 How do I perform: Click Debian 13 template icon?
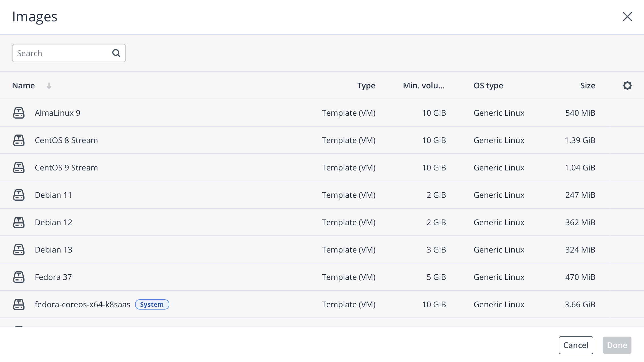[x=19, y=250]
